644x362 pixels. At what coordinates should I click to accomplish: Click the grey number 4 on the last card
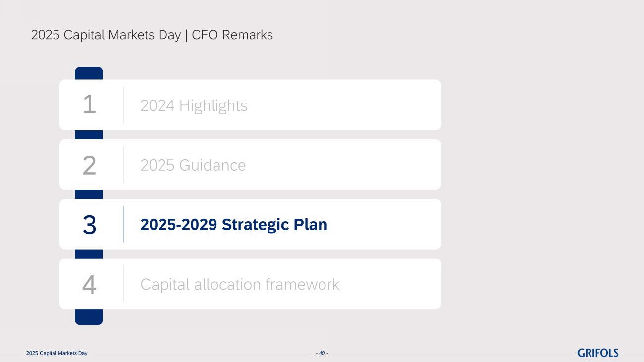[x=89, y=284]
